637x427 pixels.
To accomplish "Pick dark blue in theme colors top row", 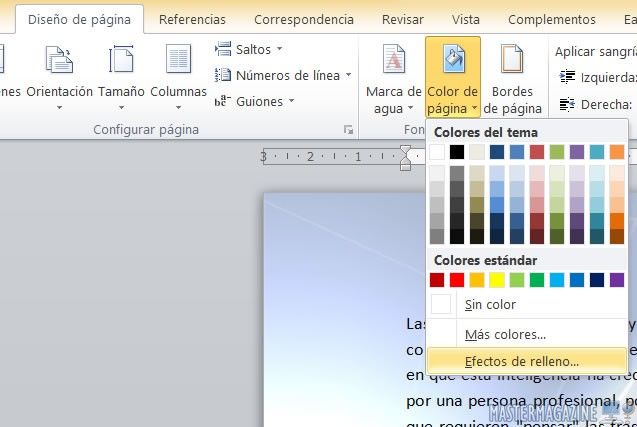I will tap(497, 152).
